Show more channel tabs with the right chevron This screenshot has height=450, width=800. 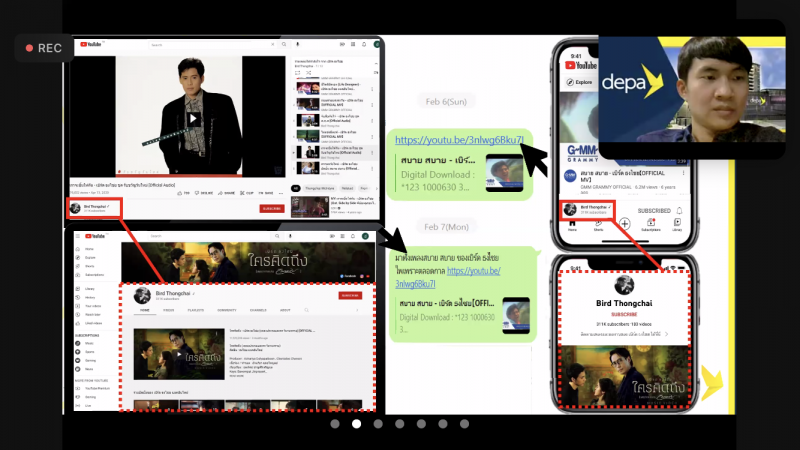click(357, 310)
